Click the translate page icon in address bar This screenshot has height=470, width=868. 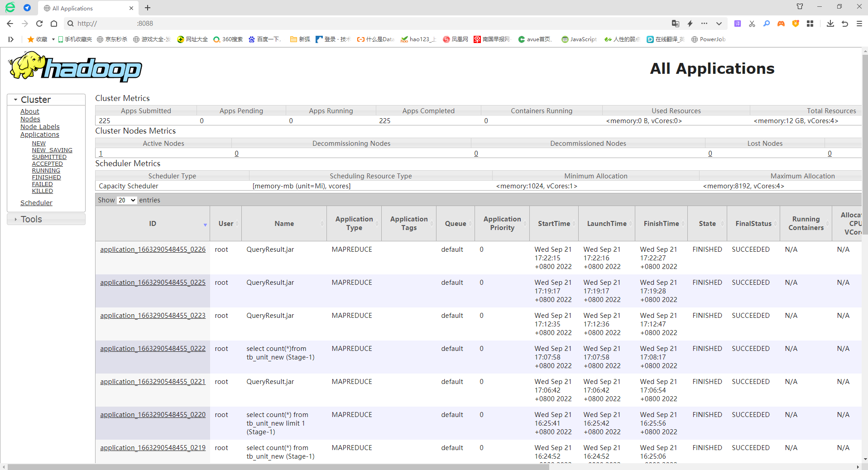tap(675, 24)
